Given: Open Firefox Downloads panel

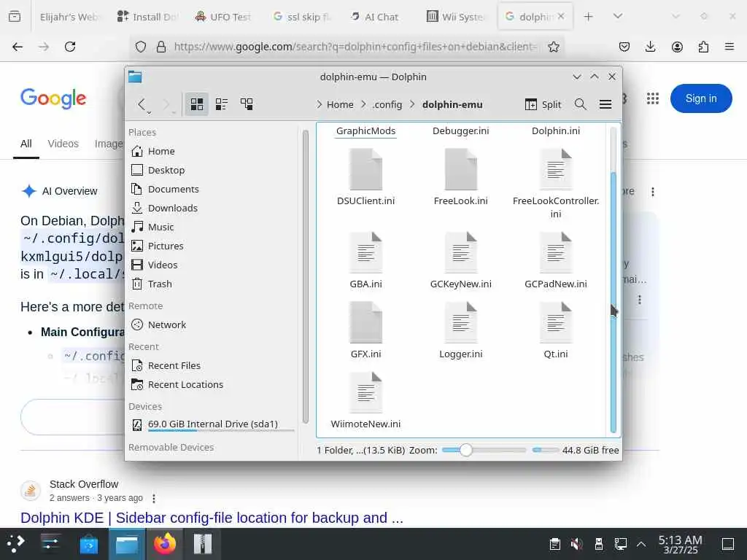Looking at the screenshot, I should point(650,47).
